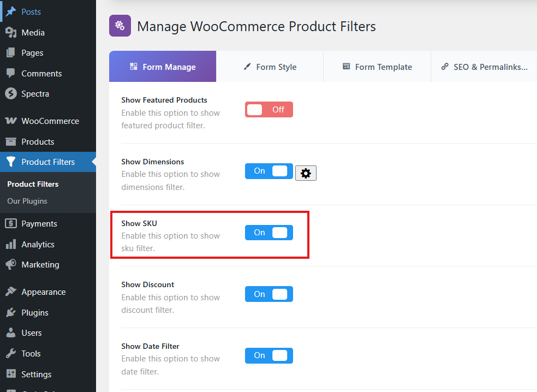Viewport: 537px width, 392px height.
Task: Click the Users person icon
Action: point(11,332)
